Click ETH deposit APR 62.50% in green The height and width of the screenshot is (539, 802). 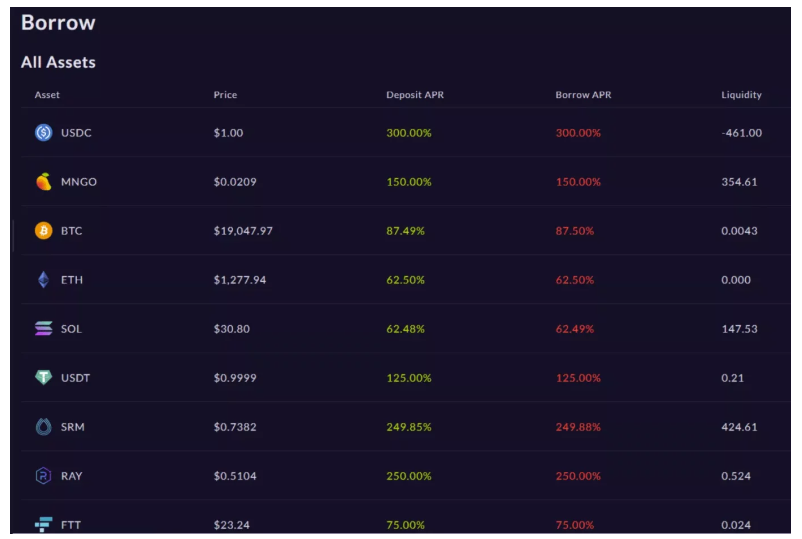coord(405,280)
